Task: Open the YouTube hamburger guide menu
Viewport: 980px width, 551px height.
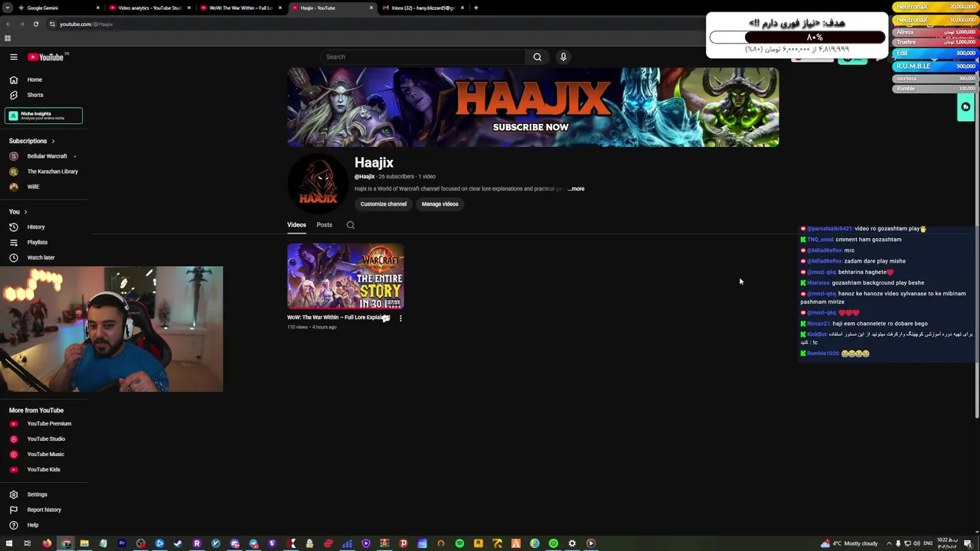Action: pos(13,57)
